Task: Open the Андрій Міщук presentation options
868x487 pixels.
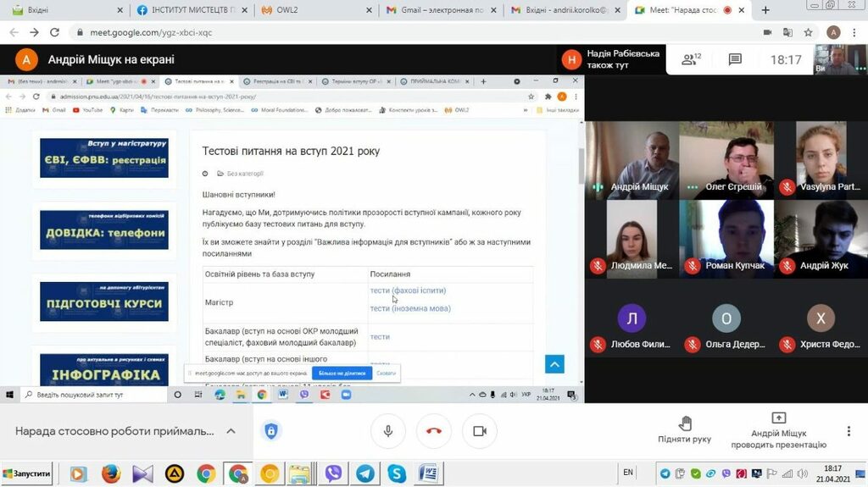Action: [x=778, y=430]
